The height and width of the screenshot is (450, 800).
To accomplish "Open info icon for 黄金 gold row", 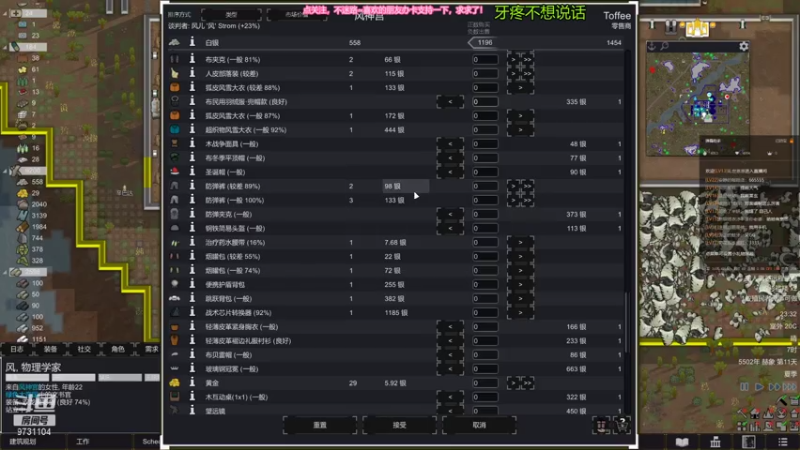I will pos(192,383).
